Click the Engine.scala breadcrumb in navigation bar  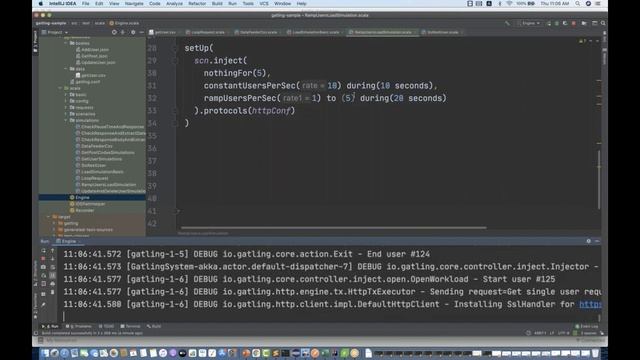(x=124, y=23)
